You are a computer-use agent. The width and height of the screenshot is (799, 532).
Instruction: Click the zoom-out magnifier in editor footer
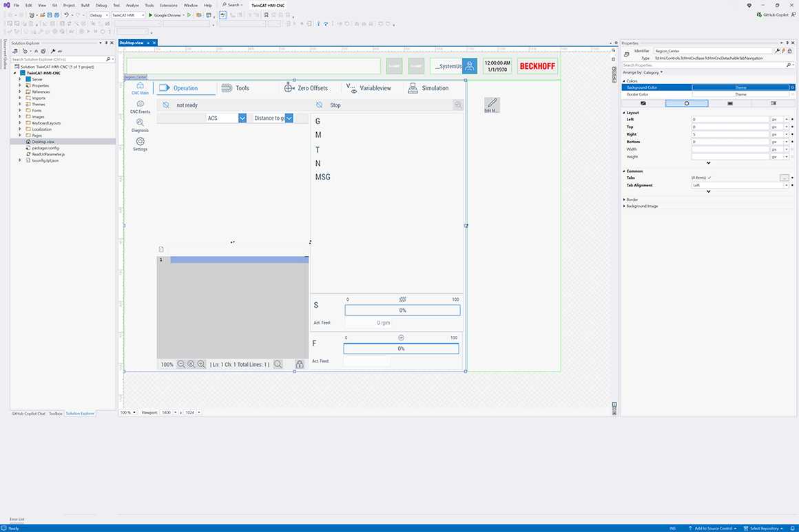pyautogui.click(x=181, y=364)
